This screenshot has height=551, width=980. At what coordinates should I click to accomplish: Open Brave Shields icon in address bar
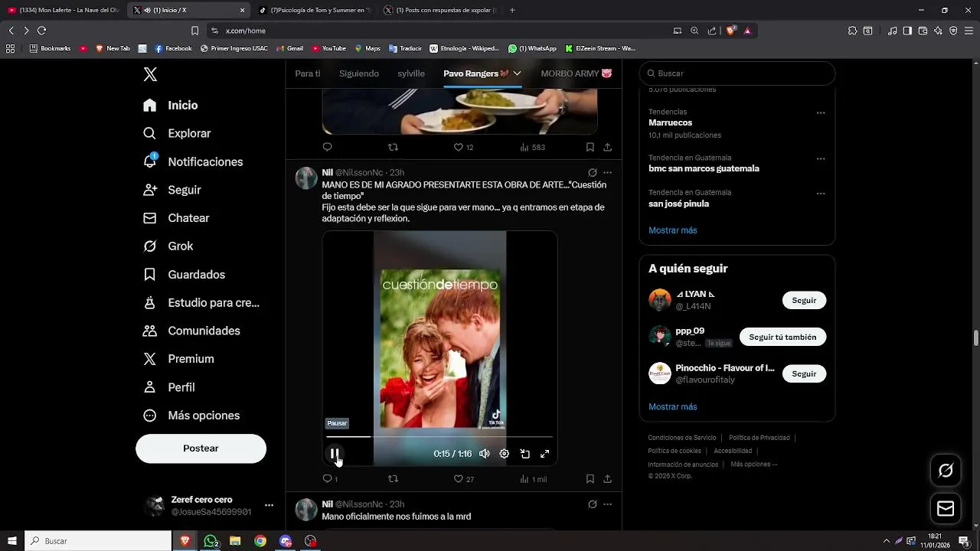tap(730, 31)
